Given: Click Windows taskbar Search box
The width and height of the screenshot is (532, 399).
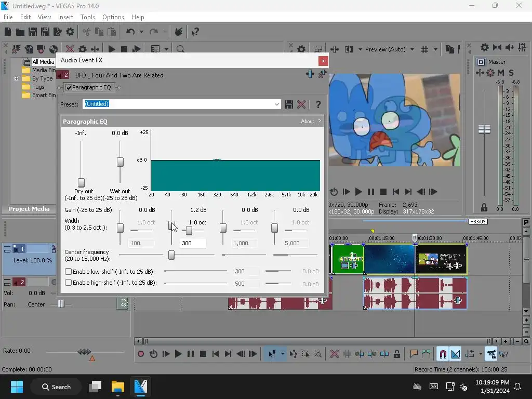Looking at the screenshot, I should click(56, 387).
